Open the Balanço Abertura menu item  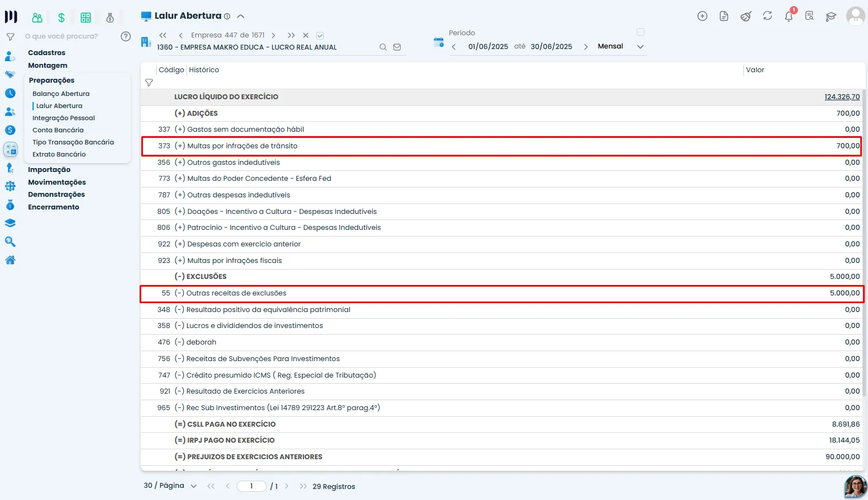click(x=61, y=94)
